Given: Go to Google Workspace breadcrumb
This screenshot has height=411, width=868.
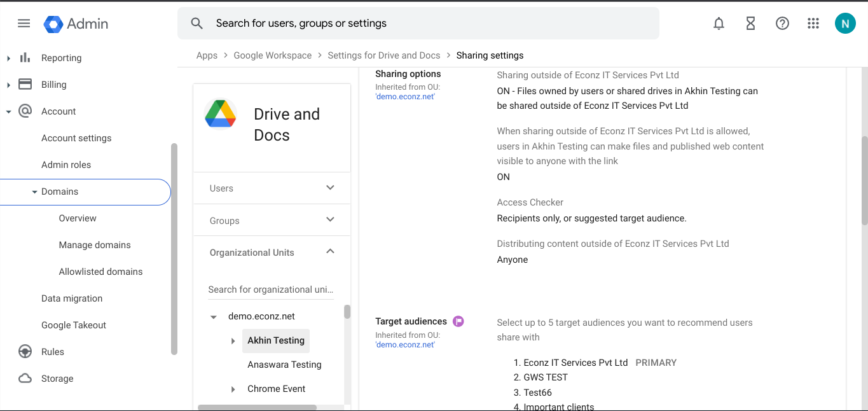Looking at the screenshot, I should pos(273,55).
